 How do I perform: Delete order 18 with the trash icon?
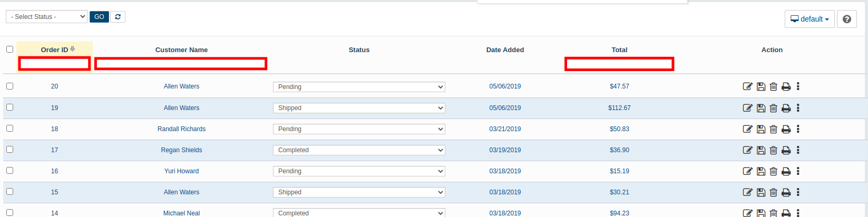(x=773, y=129)
